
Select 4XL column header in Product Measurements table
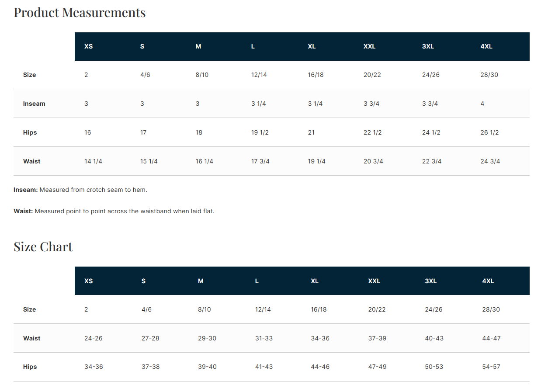point(486,46)
